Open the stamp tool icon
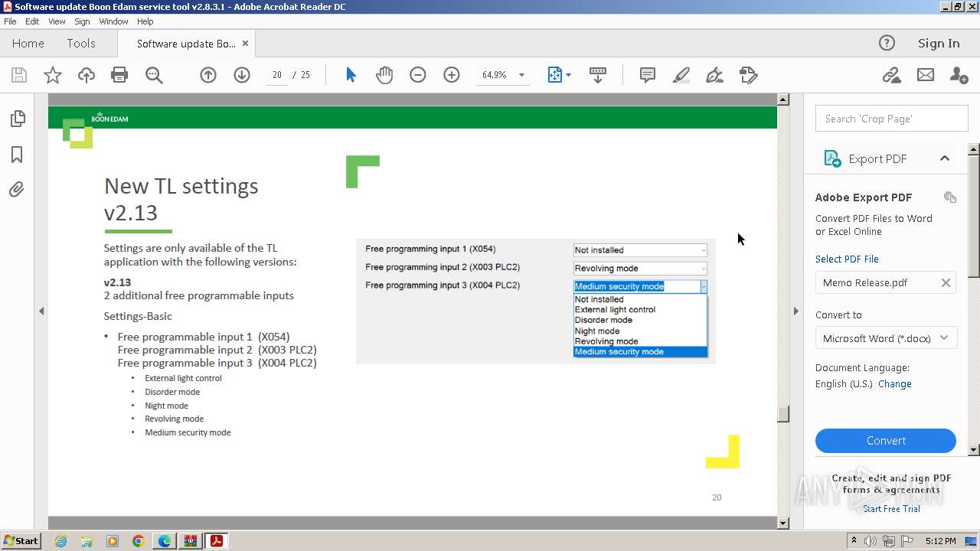This screenshot has width=980, height=551. click(x=748, y=75)
